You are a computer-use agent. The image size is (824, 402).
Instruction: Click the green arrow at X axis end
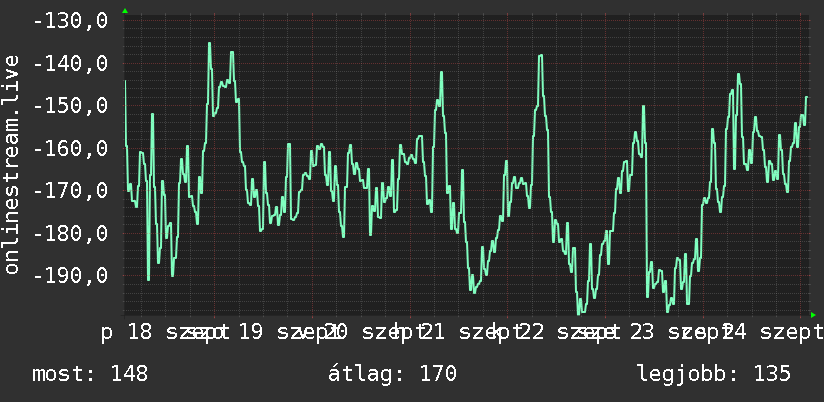tap(813, 315)
